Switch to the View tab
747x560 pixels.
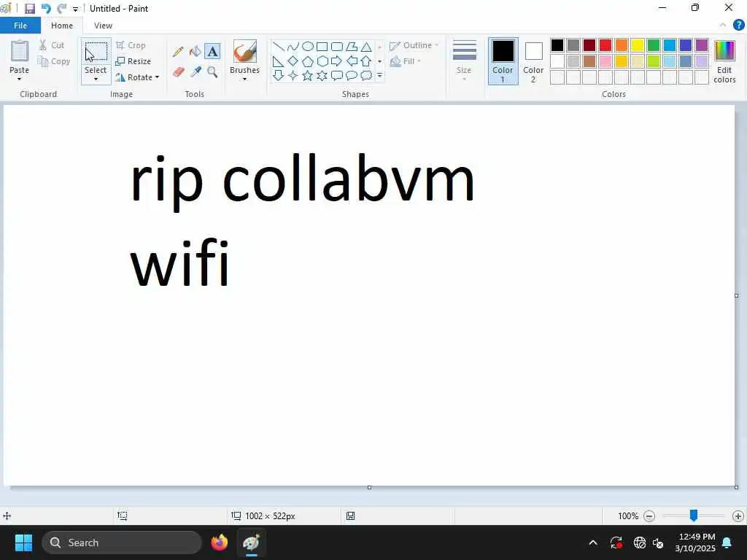coord(103,26)
